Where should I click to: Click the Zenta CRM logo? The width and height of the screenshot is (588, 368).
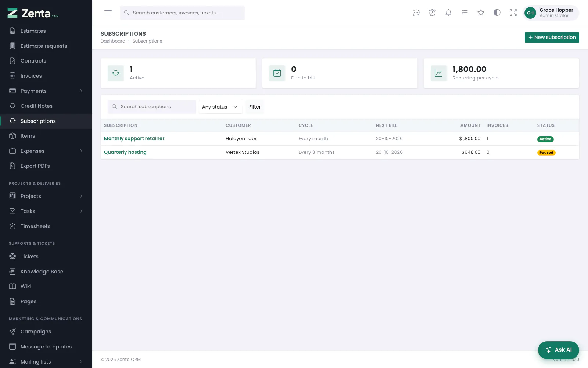coord(33,13)
